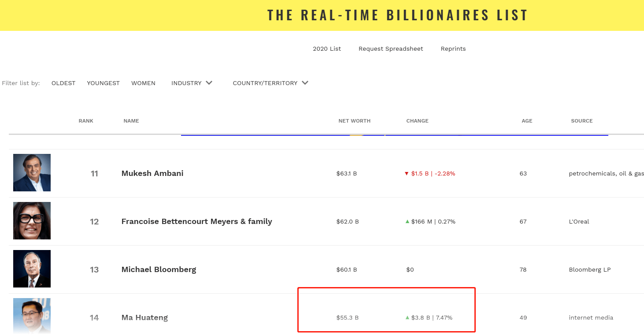Viewport: 644px width, 336px height.
Task: Expand the COUNTRY/TERRITORY chevron arrow
Action: (305, 83)
